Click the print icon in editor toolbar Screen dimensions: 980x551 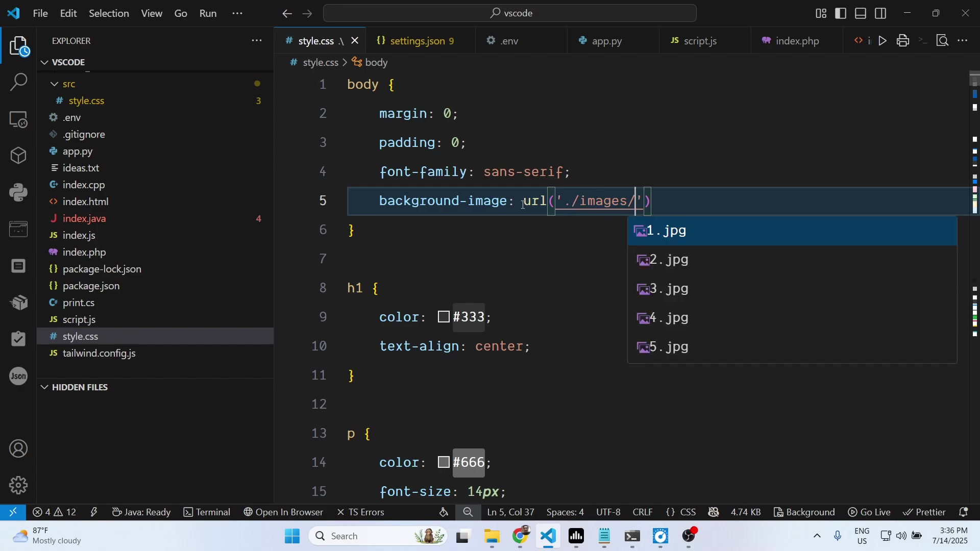point(903,41)
